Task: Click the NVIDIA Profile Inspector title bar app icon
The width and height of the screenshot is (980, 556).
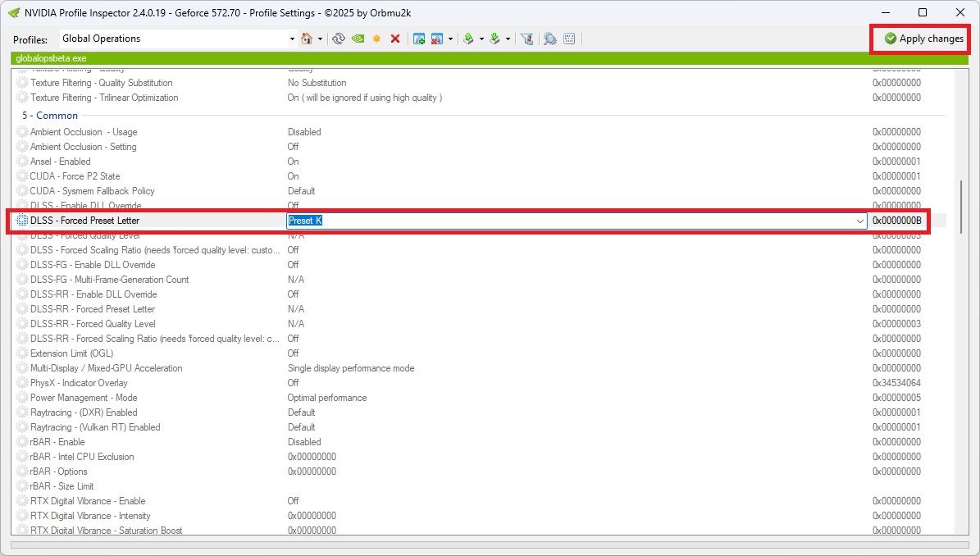Action: click(14, 12)
